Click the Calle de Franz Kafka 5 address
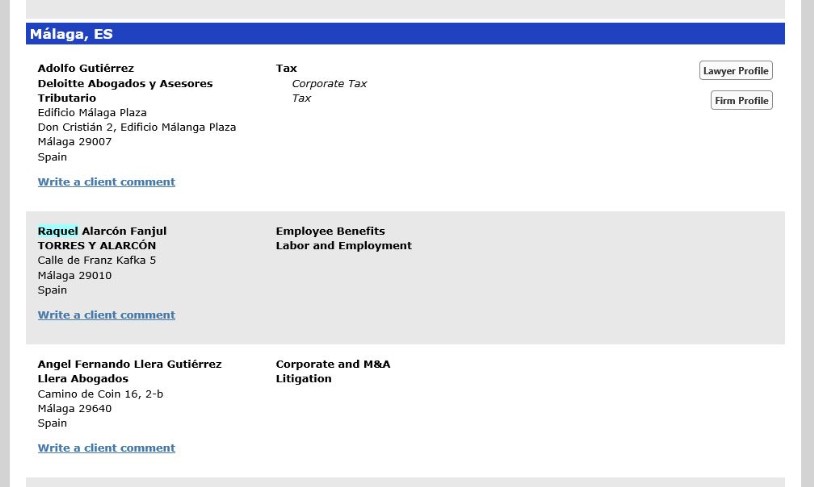This screenshot has width=814, height=487. [x=96, y=261]
